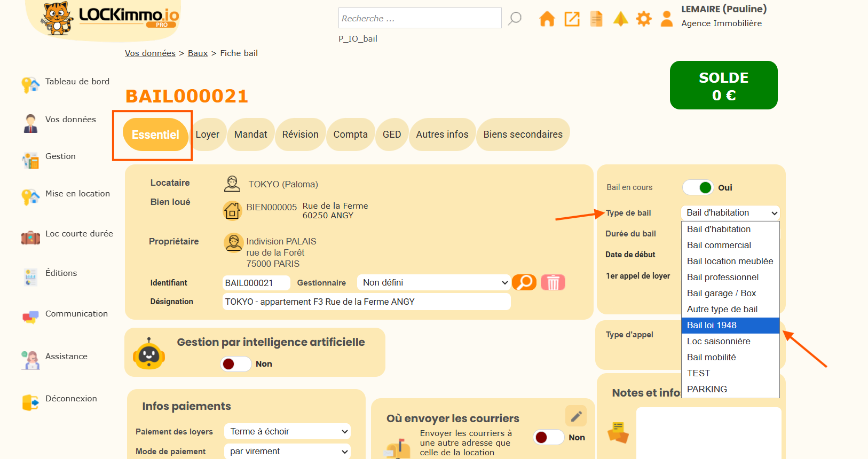Click the pencil edit icon for courriers
Viewport: 868px width, 459px height.
tap(576, 416)
